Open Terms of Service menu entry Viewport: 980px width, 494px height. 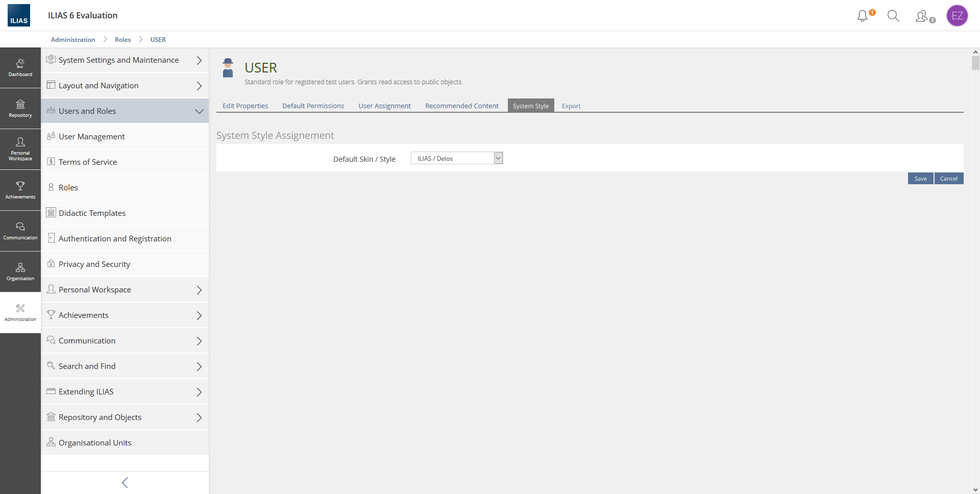click(125, 162)
